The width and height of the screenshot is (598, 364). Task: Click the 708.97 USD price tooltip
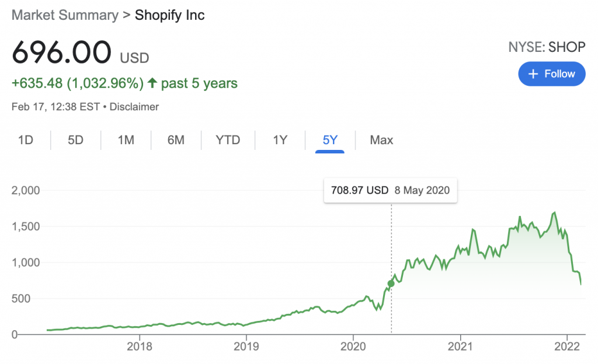(x=391, y=190)
